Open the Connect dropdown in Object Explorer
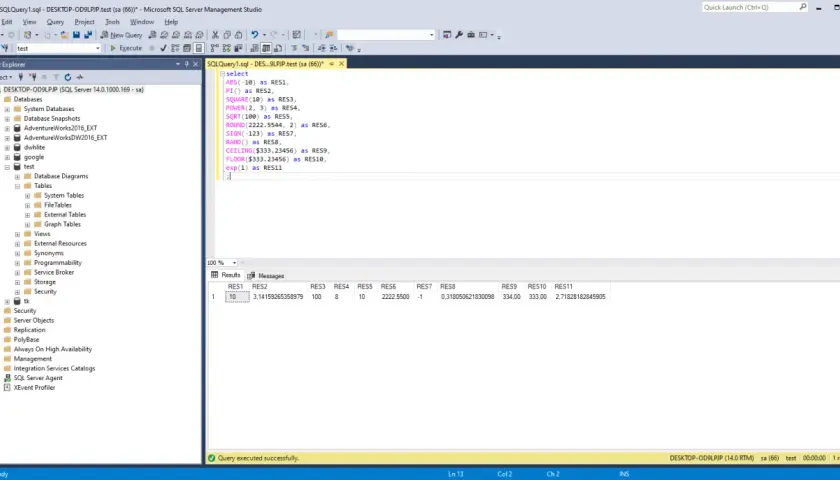 [x=5, y=77]
